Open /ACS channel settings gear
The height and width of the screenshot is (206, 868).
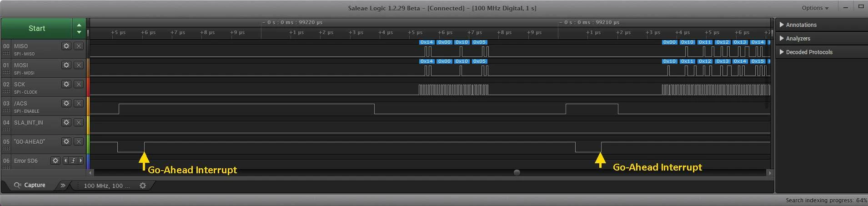pyautogui.click(x=66, y=103)
